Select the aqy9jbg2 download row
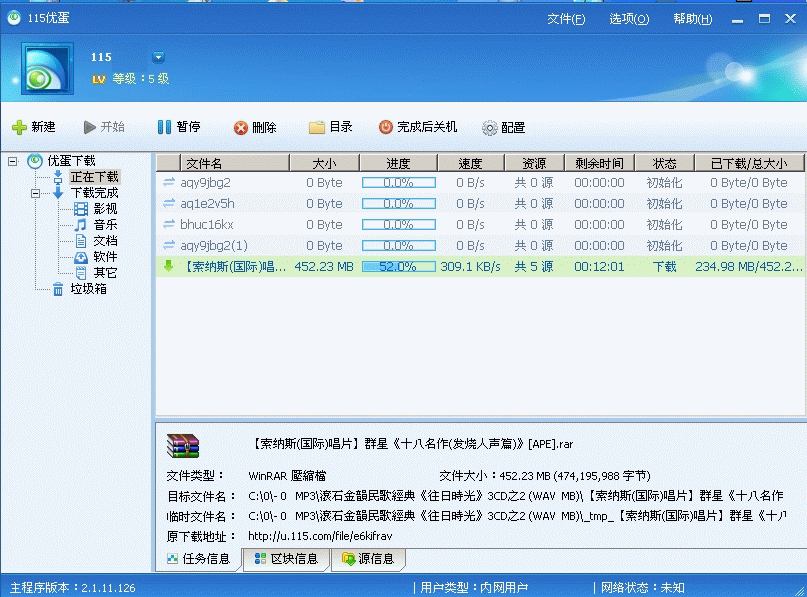This screenshot has height=597, width=807. (480, 183)
